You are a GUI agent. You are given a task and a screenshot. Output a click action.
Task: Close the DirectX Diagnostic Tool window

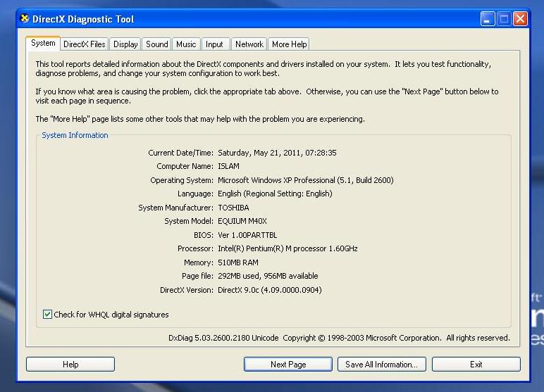tap(521, 19)
